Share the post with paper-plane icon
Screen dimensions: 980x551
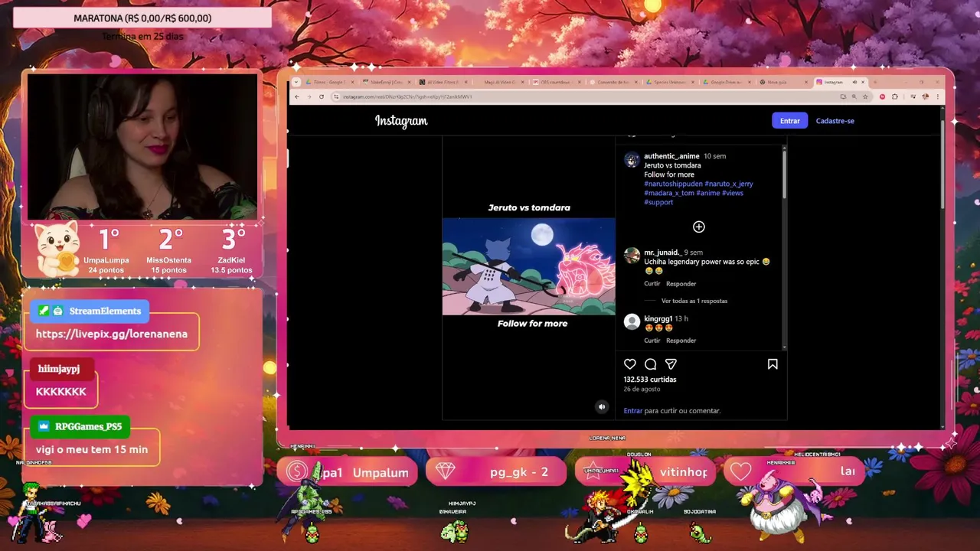point(671,364)
